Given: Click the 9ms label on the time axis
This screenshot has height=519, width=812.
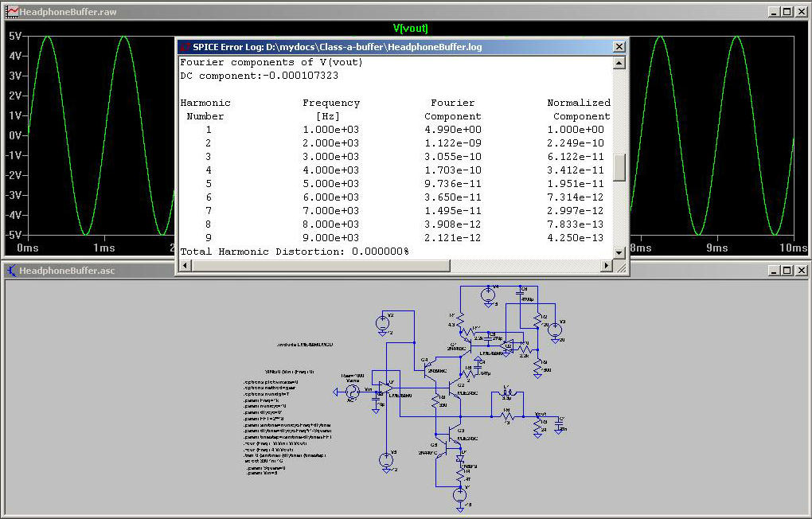Looking at the screenshot, I should [716, 248].
